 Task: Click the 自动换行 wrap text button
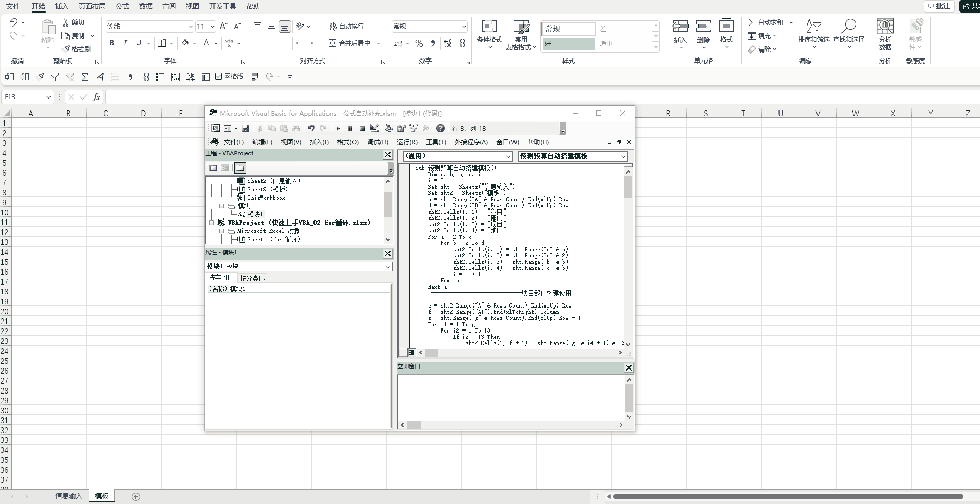[347, 27]
